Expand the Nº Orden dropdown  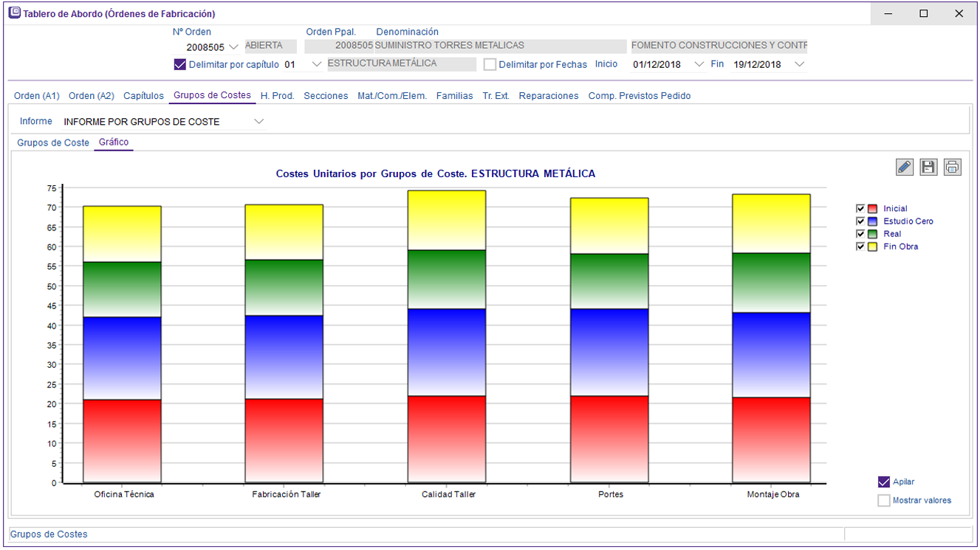click(233, 47)
